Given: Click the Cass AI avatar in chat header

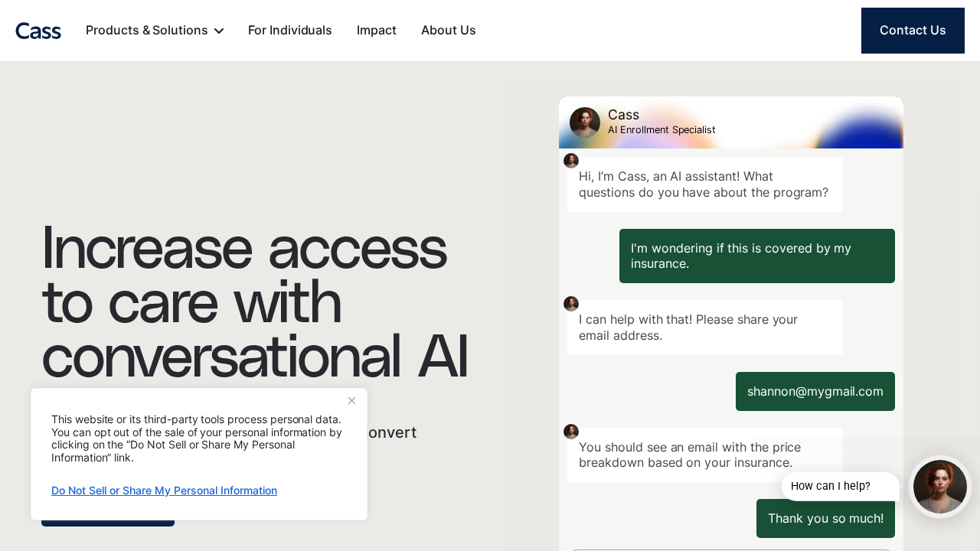Looking at the screenshot, I should click(x=584, y=122).
